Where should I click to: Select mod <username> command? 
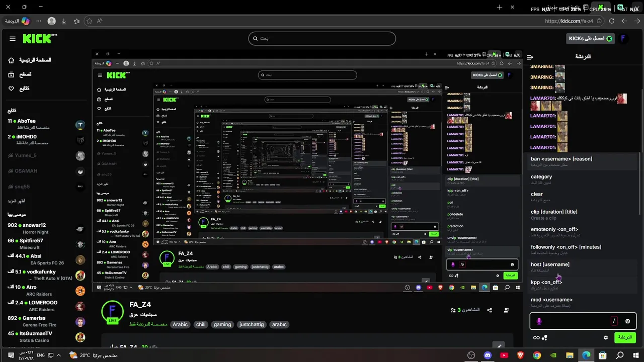(582, 302)
